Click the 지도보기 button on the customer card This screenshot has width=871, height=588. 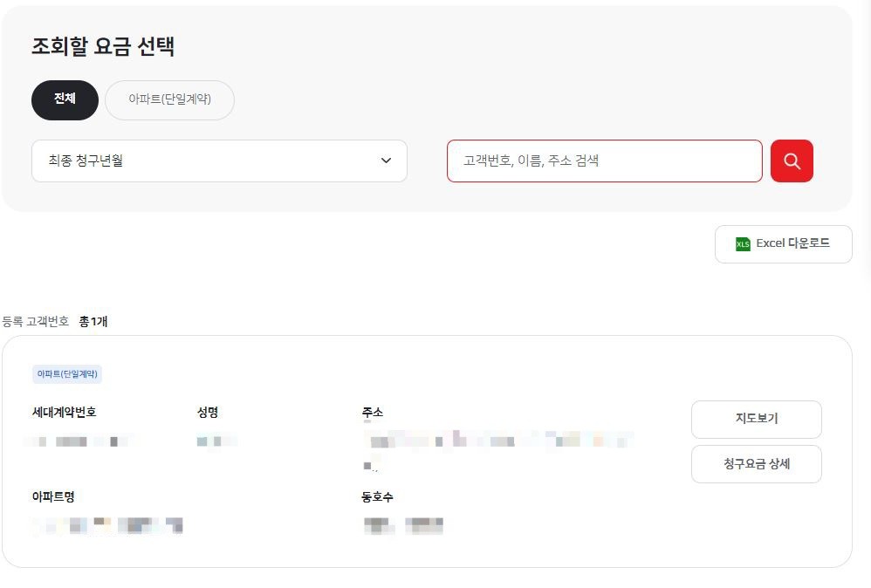(756, 420)
